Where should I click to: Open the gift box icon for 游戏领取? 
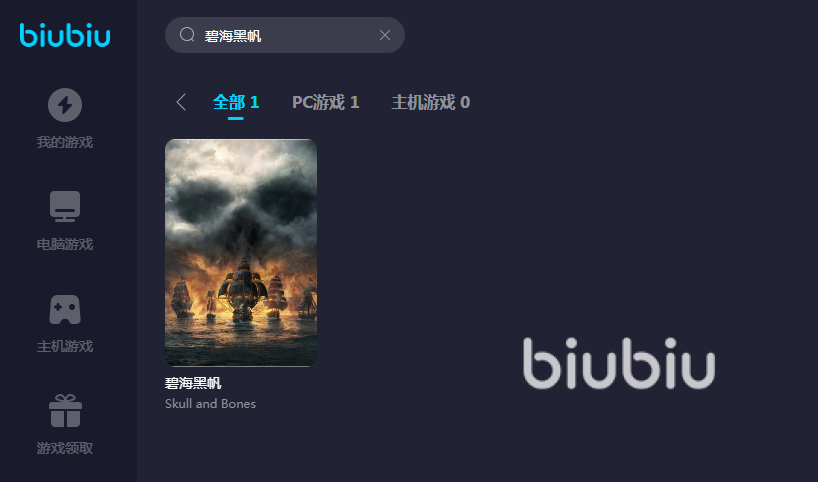pos(65,411)
